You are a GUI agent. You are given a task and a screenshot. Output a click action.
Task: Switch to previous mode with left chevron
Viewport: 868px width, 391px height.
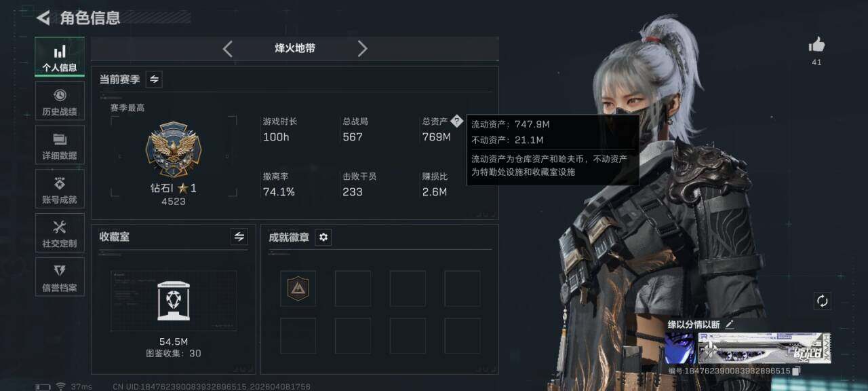tap(227, 49)
